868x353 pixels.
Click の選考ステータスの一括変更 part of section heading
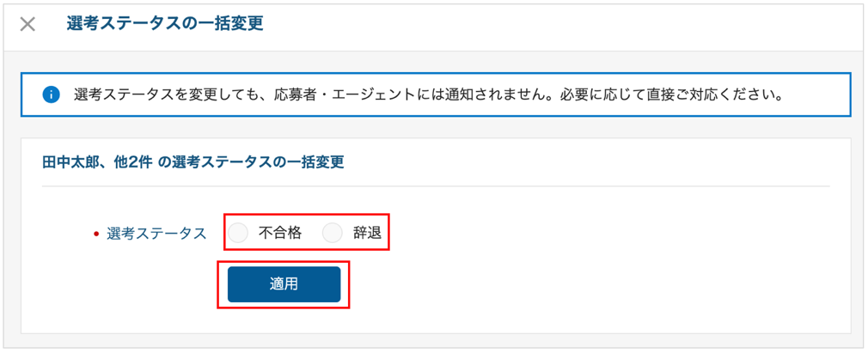pos(251,162)
